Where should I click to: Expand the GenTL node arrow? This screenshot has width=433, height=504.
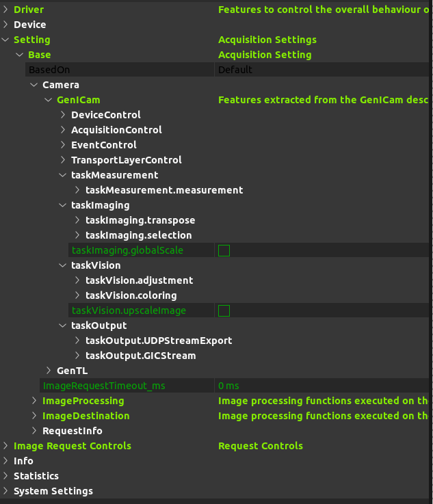pos(49,371)
